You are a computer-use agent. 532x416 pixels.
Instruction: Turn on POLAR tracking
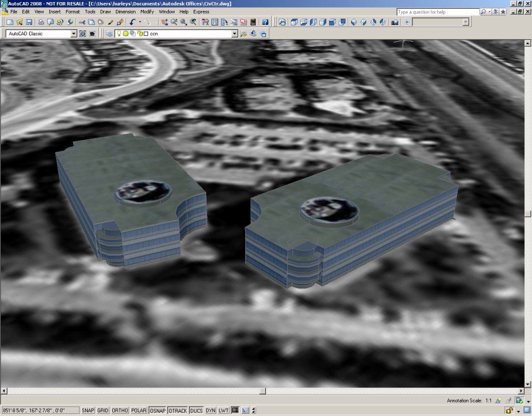click(x=138, y=410)
